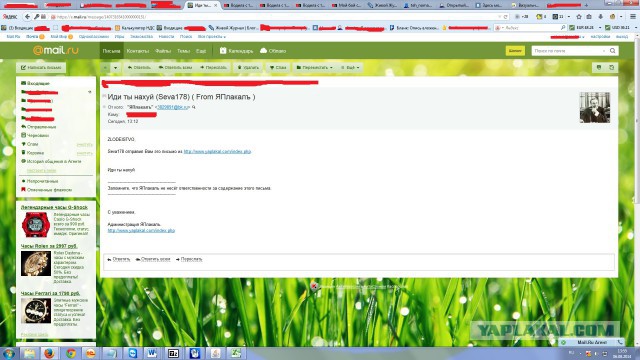Mark message as Спам in toolbar

click(x=278, y=67)
